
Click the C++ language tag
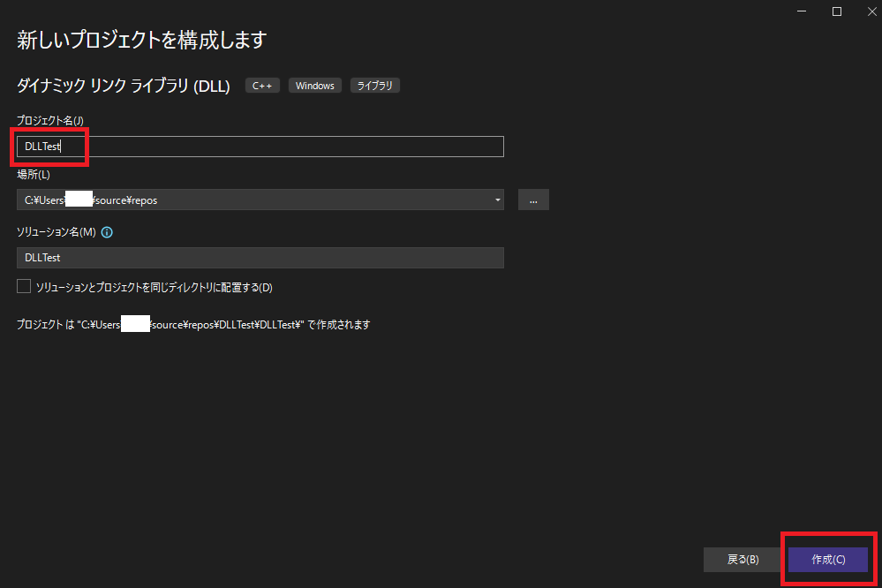click(x=262, y=86)
